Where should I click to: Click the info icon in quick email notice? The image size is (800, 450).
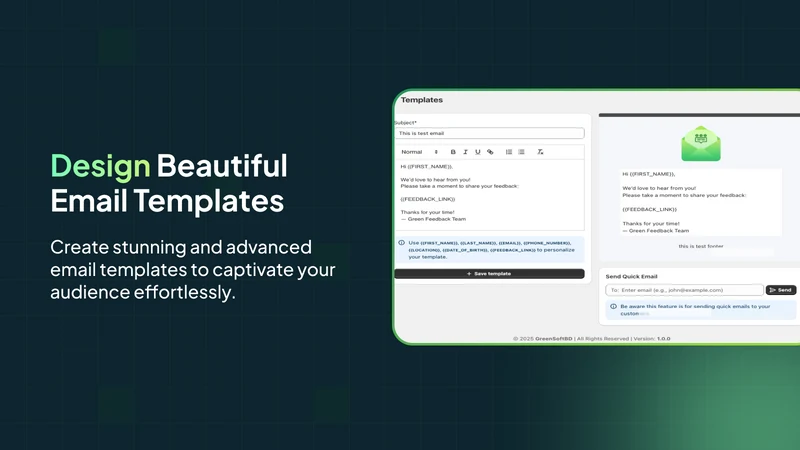pyautogui.click(x=613, y=307)
